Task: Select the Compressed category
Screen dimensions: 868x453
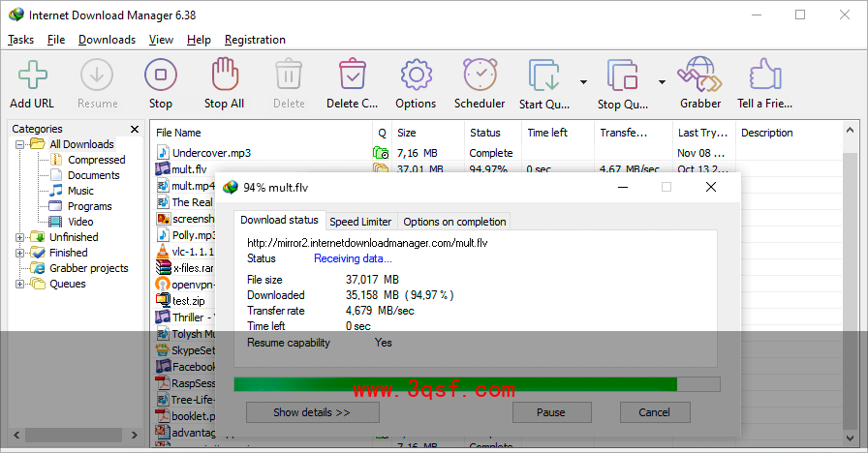Action: [x=96, y=160]
